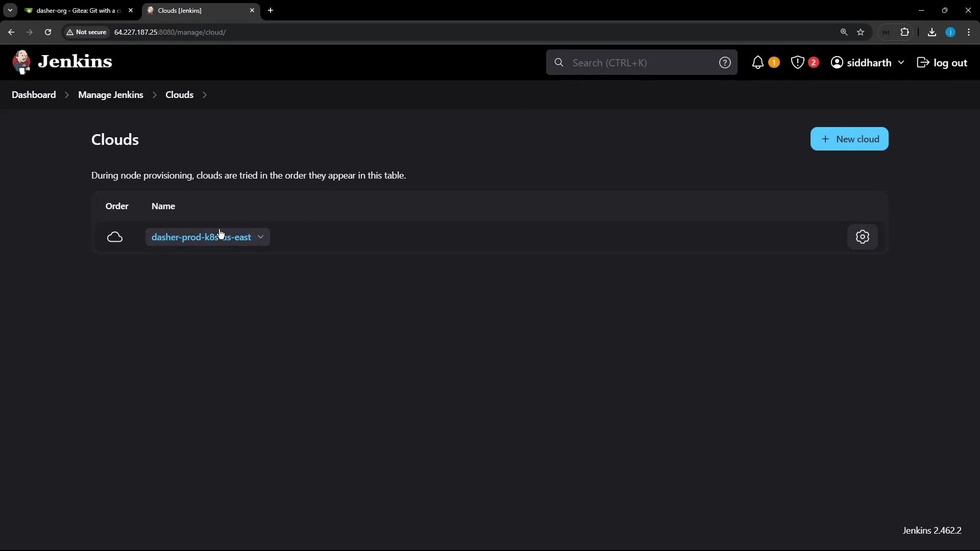Focus the Search (CTRL+K) field
This screenshot has width=980, height=551.
(x=641, y=62)
